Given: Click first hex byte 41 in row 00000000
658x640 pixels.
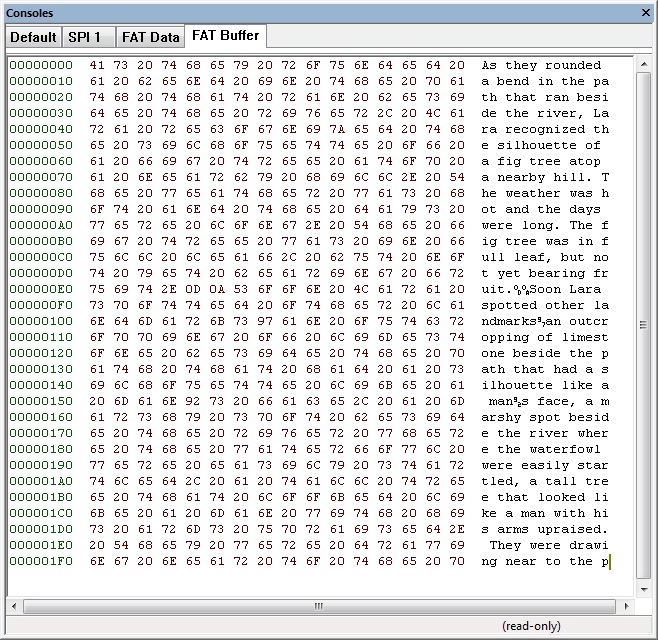Looking at the screenshot, I should pos(97,65).
